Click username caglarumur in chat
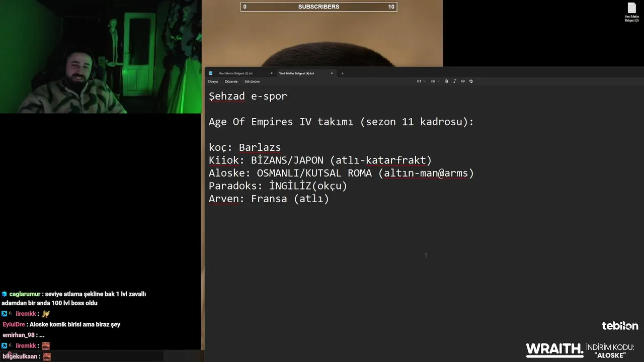The image size is (644, 362). pyautogui.click(x=25, y=294)
